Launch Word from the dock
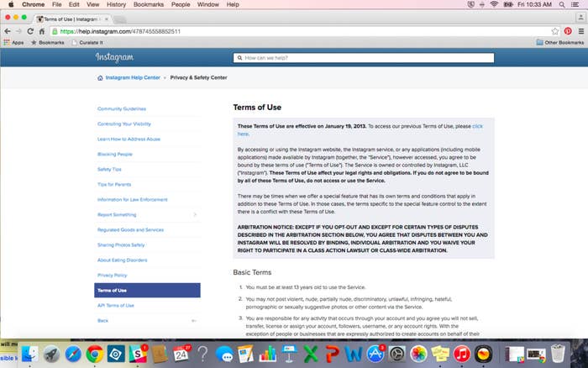Screen dimensions: 588x368 354,354
